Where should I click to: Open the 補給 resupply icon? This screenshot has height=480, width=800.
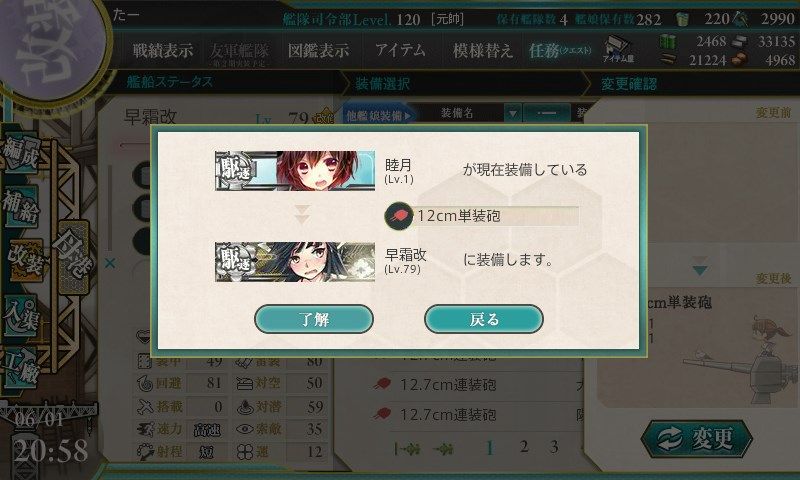[x=21, y=206]
